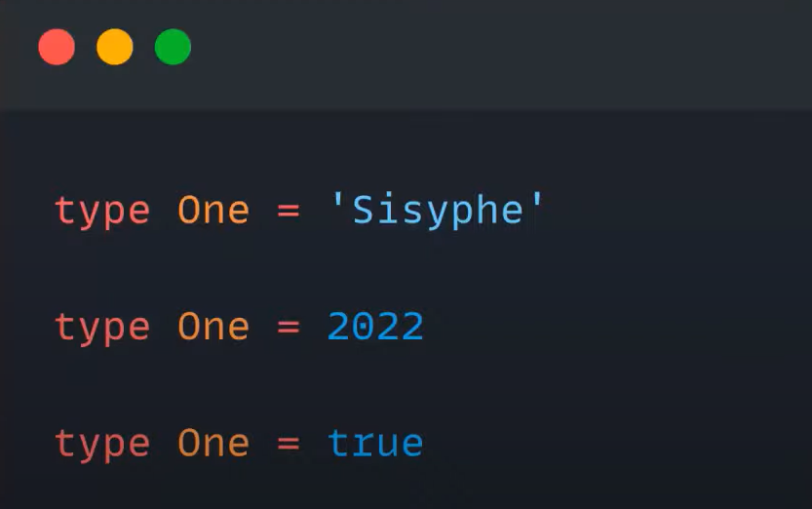Click the letter S in Sisyphe
The width and height of the screenshot is (812, 509).
point(363,210)
